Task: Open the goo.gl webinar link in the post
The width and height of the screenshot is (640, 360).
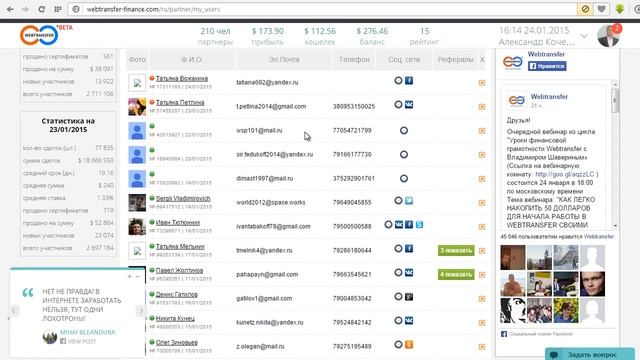Action: pyautogui.click(x=564, y=174)
